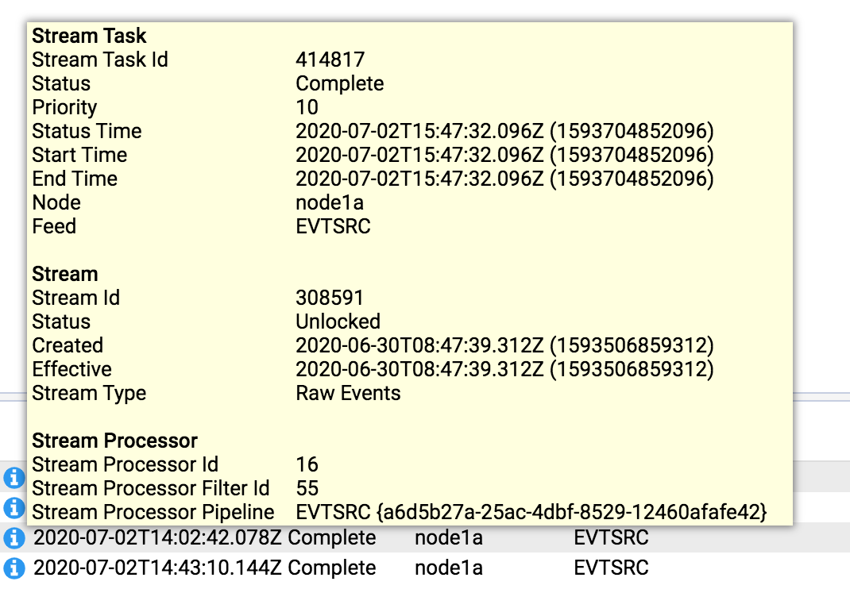Click the blue info icon on the highlighted row
Screen dimensions: 850x616
tap(14, 537)
